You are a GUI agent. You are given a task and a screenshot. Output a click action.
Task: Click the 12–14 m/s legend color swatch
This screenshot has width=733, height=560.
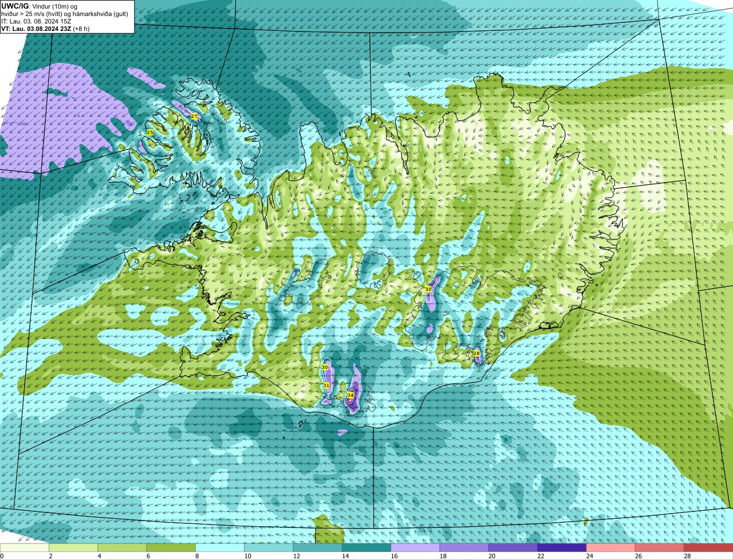click(x=318, y=548)
